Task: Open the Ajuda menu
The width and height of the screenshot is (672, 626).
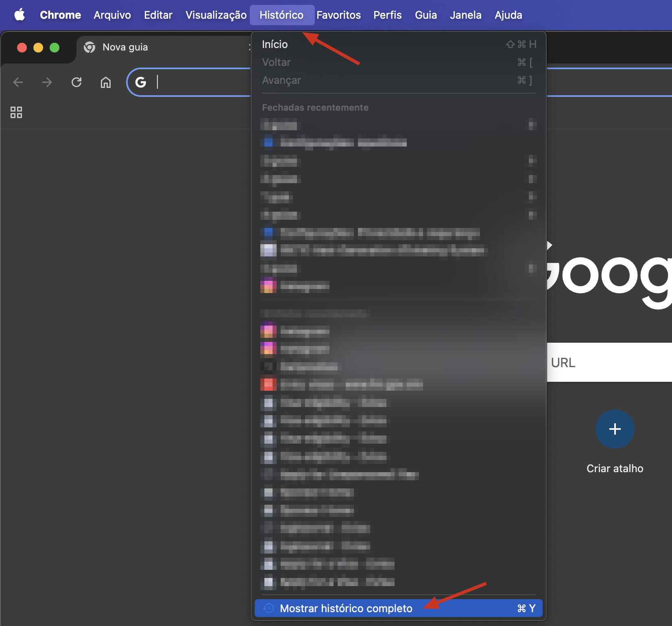Action: (508, 15)
